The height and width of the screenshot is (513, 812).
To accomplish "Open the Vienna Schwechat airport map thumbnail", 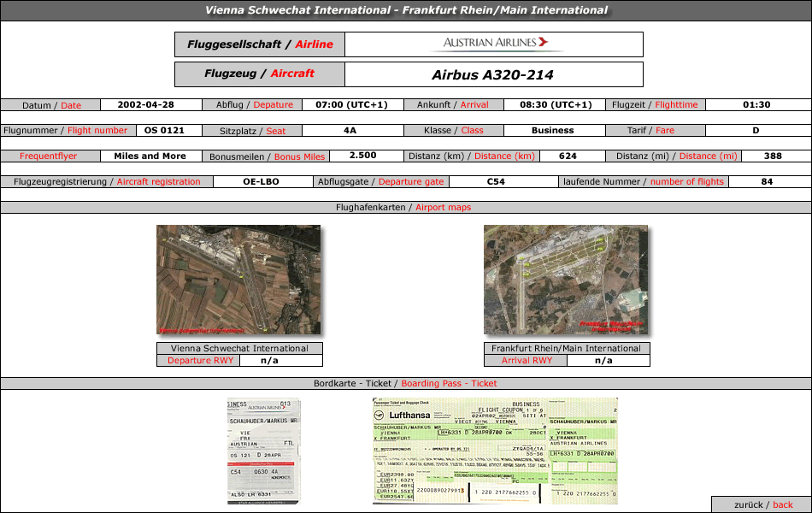I will click(x=238, y=280).
